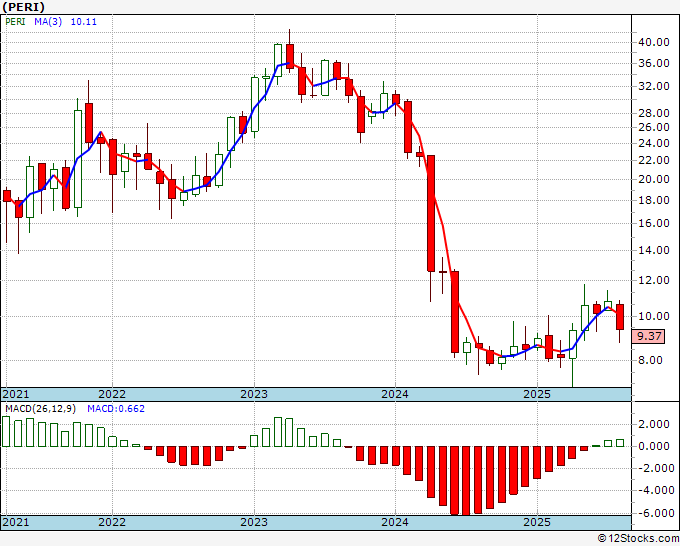Click the 10.00 price axis label
Image resolution: width=680 pixels, height=546 pixels.
click(654, 316)
